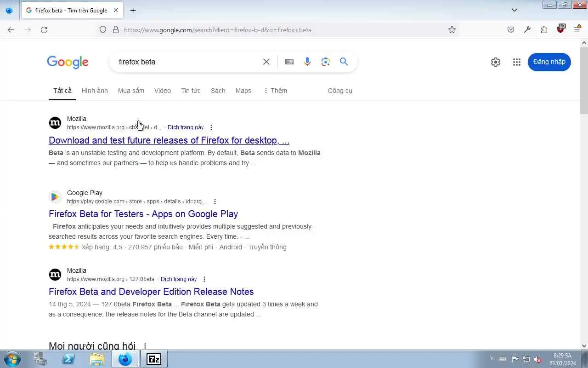Close the firefox beta Google tab

pos(116,10)
